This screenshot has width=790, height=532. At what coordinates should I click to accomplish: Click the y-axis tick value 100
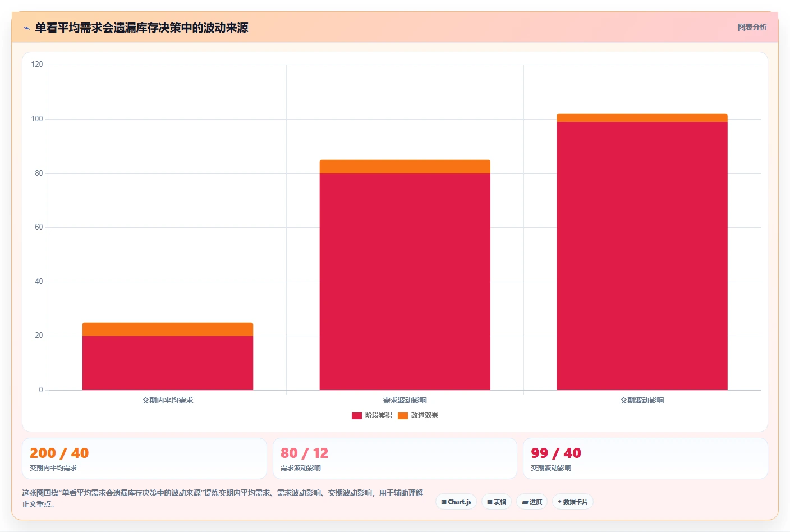pos(37,119)
